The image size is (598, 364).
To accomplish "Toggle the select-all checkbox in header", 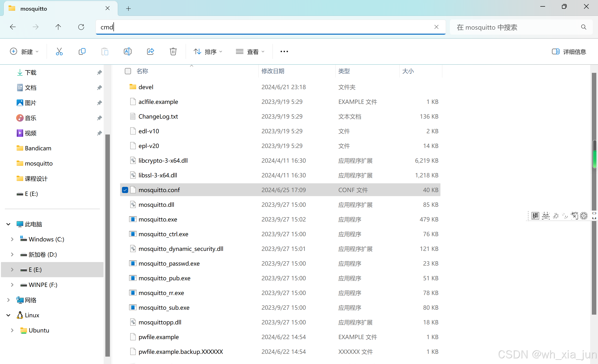I will click(x=128, y=71).
